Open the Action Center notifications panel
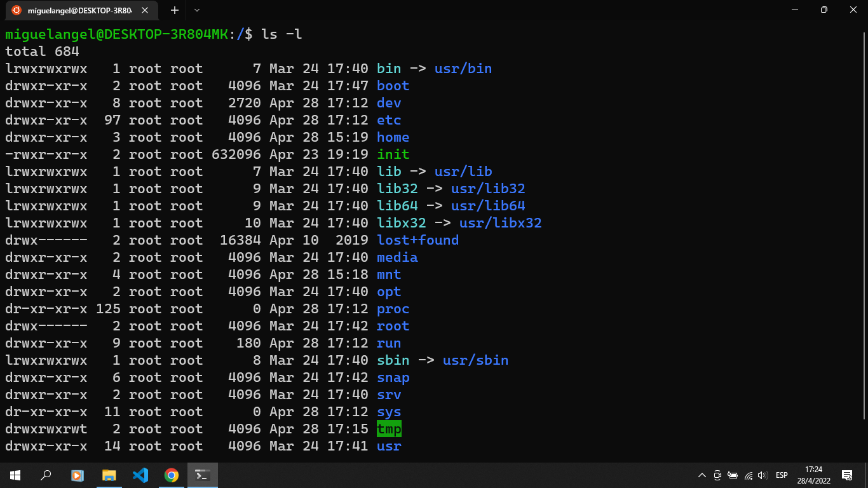Image resolution: width=868 pixels, height=488 pixels. [848, 475]
